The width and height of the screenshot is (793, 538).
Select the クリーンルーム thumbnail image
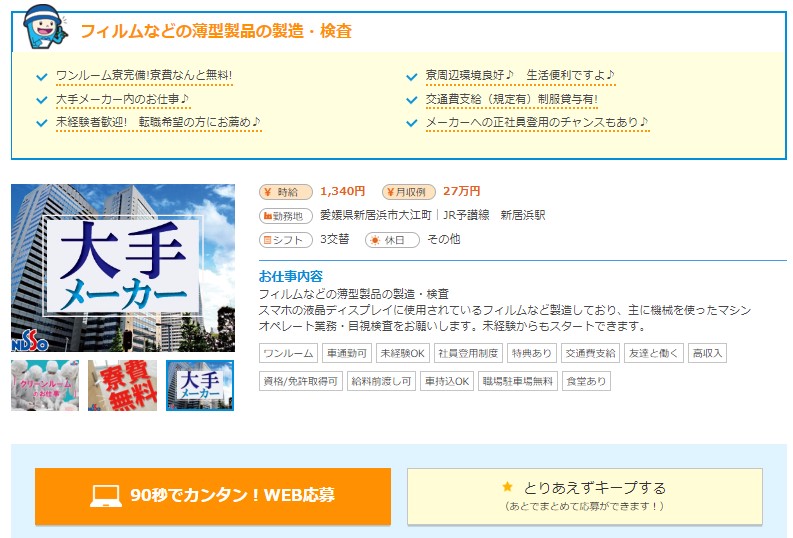coord(45,385)
